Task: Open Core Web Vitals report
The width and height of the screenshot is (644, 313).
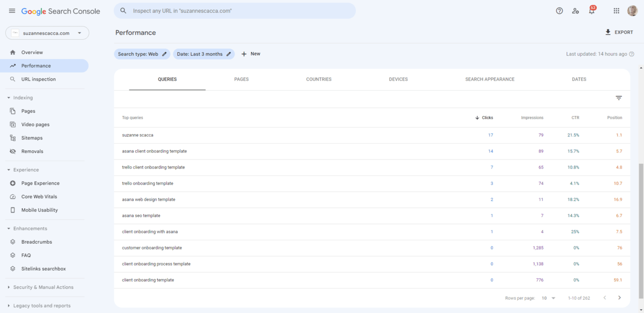Action: pyautogui.click(x=39, y=196)
